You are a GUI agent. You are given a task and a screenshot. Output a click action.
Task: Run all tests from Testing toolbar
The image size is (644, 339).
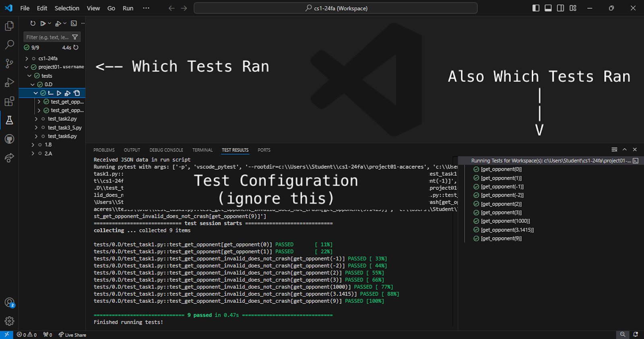(x=43, y=24)
